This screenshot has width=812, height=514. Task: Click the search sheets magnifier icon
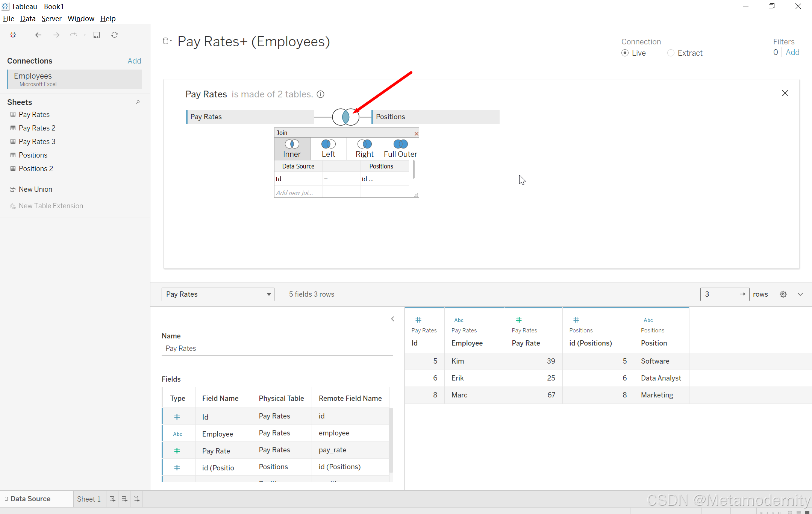138,102
